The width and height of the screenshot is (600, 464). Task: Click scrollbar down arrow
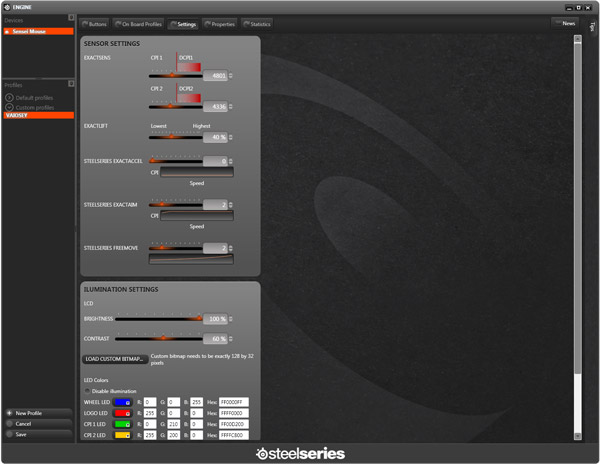[577, 436]
